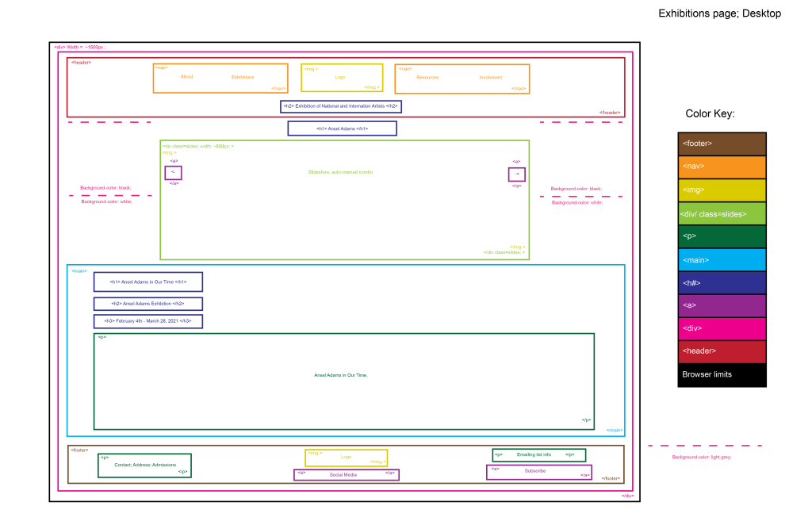Screen dimensions: 812x525
Task: Select the orange nav color key swatch
Action: coord(722,167)
